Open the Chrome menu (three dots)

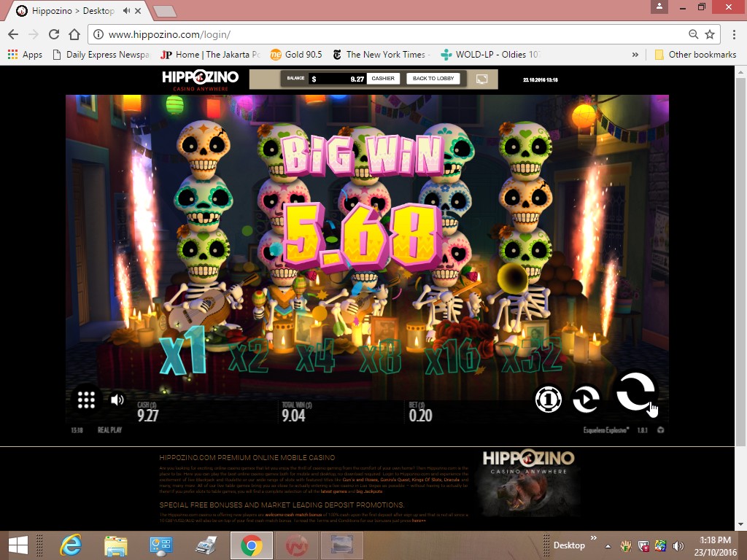coord(733,34)
